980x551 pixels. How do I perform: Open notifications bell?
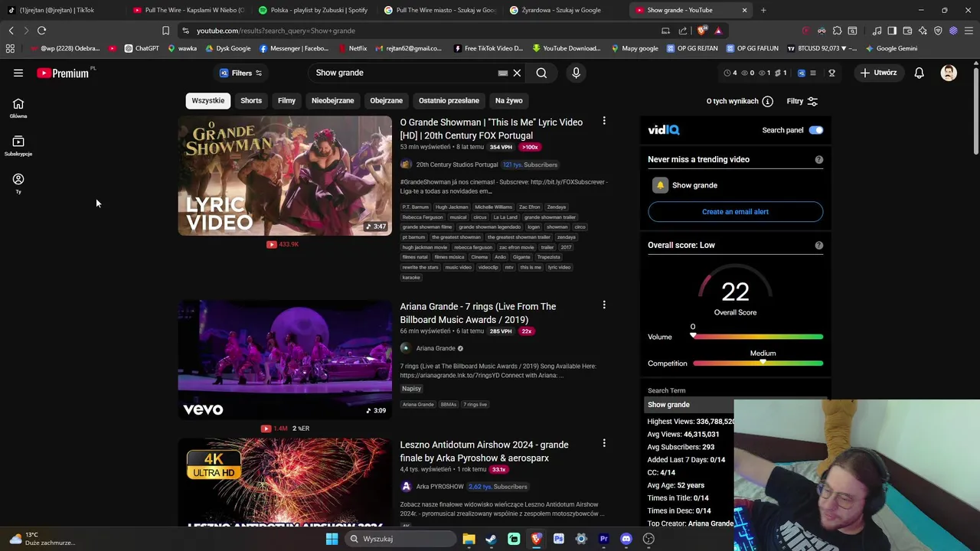[x=919, y=73]
